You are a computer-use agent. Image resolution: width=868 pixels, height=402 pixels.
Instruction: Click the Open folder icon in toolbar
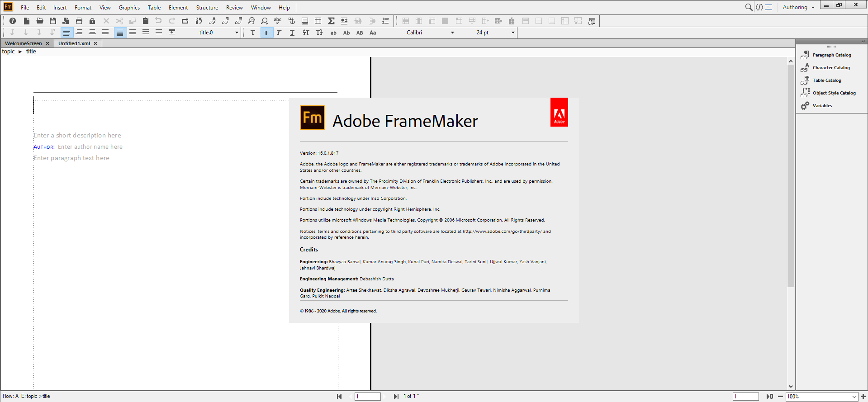40,21
